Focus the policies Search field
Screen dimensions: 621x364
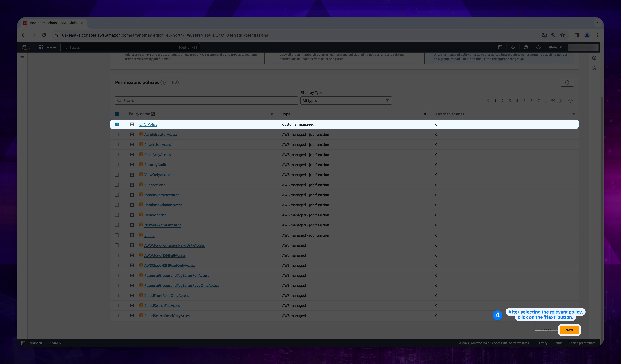pyautogui.click(x=207, y=100)
